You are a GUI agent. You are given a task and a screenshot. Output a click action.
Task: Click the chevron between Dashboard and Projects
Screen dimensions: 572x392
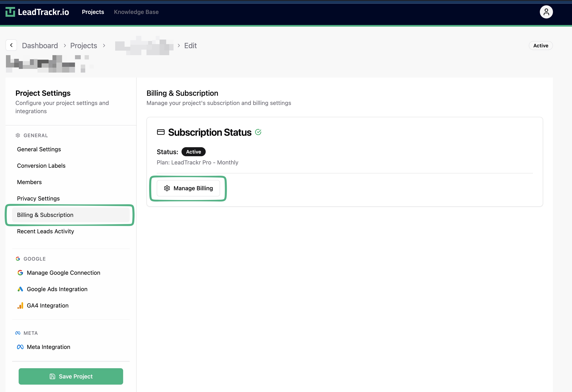[x=65, y=46]
